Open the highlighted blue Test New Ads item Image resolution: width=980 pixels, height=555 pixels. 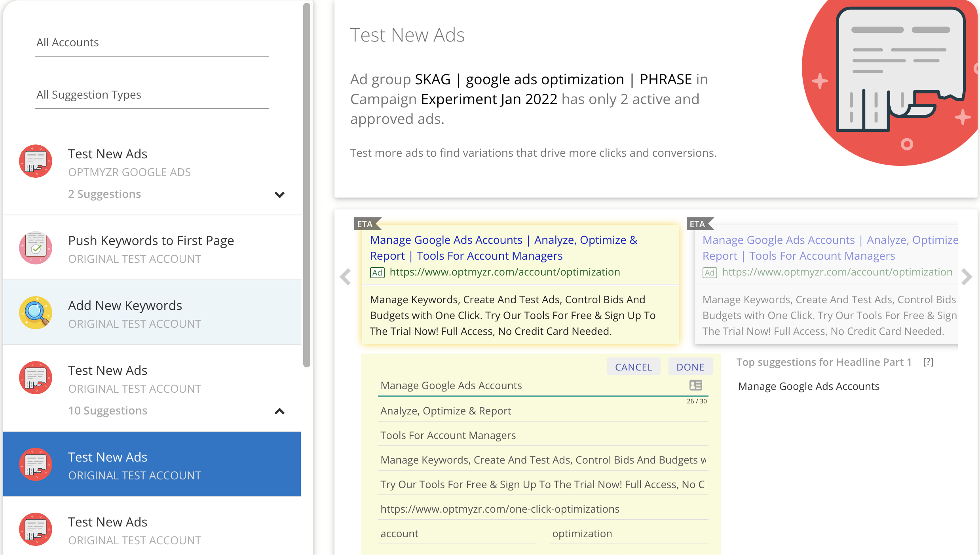[152, 464]
